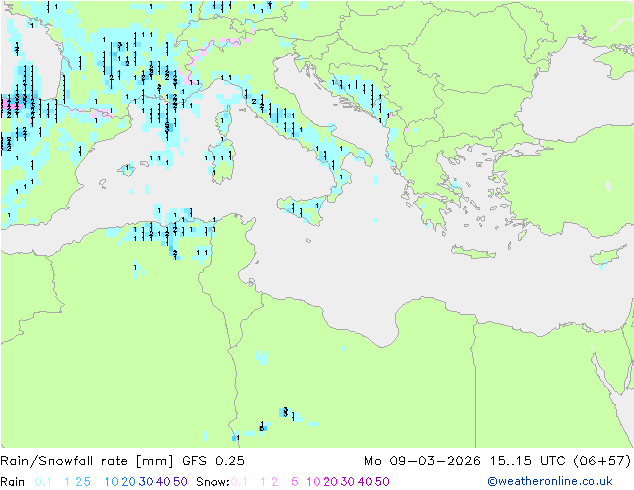Select the rain legend 0.1 value

43,482
